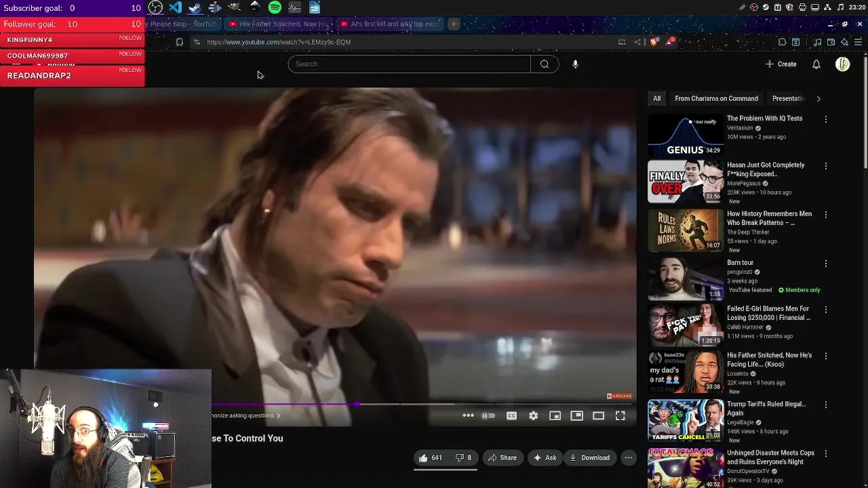Open player settings gear
Viewport: 868px width, 488px height.
point(533,415)
